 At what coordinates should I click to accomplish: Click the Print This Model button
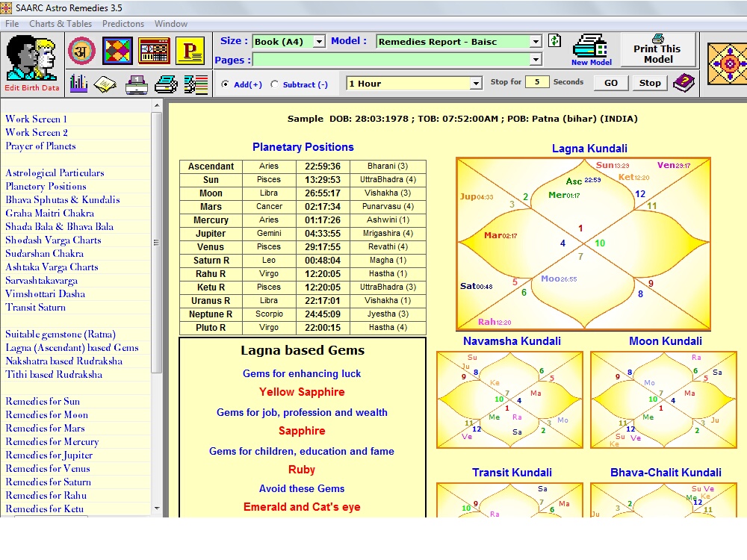[x=657, y=49]
